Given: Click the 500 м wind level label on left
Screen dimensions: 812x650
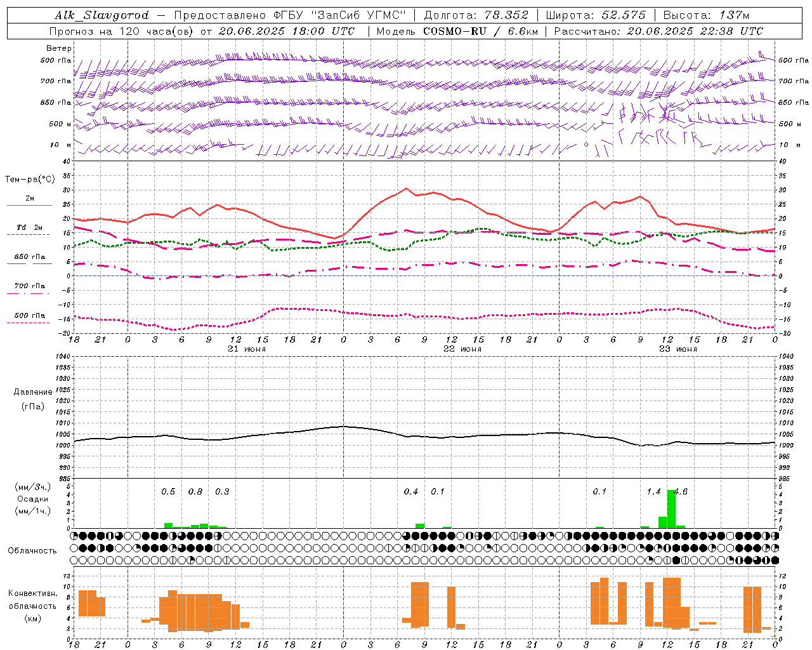Looking at the screenshot, I should point(60,124).
